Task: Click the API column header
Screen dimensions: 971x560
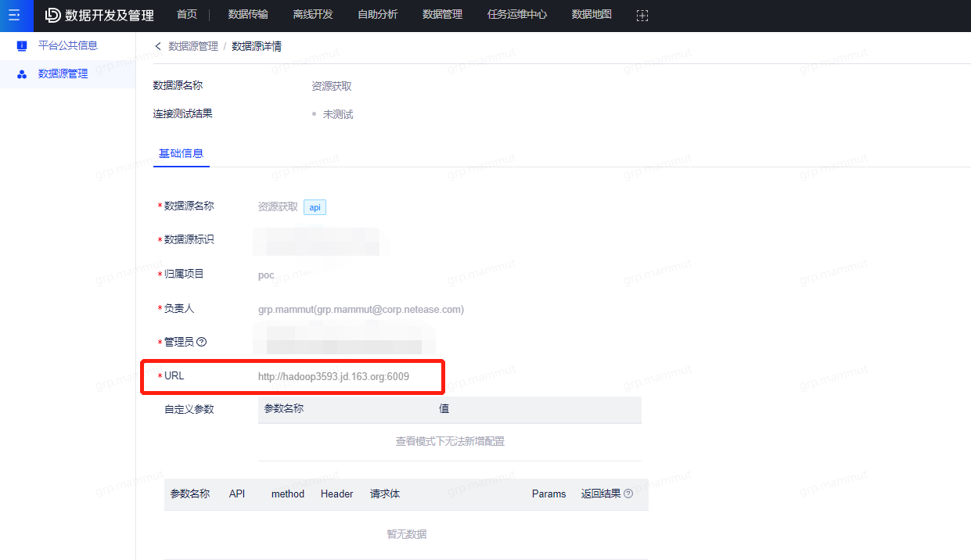Action: point(237,494)
